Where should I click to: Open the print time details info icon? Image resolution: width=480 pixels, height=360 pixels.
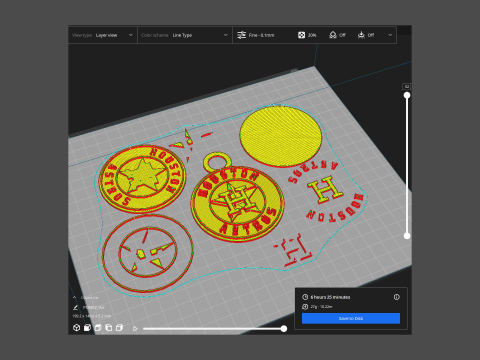pyautogui.click(x=396, y=297)
